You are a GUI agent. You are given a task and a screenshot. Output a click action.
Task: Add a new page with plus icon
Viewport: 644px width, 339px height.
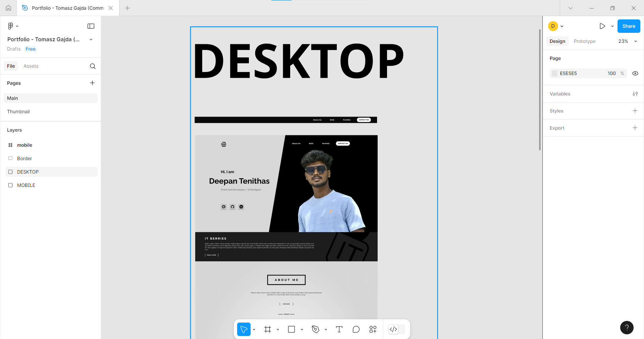point(92,83)
